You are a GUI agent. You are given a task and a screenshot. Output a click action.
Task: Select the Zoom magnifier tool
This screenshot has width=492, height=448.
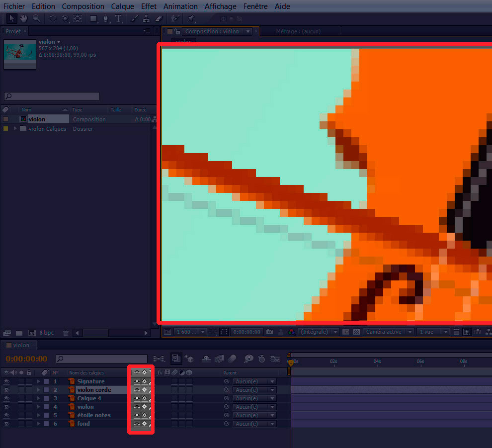point(36,19)
